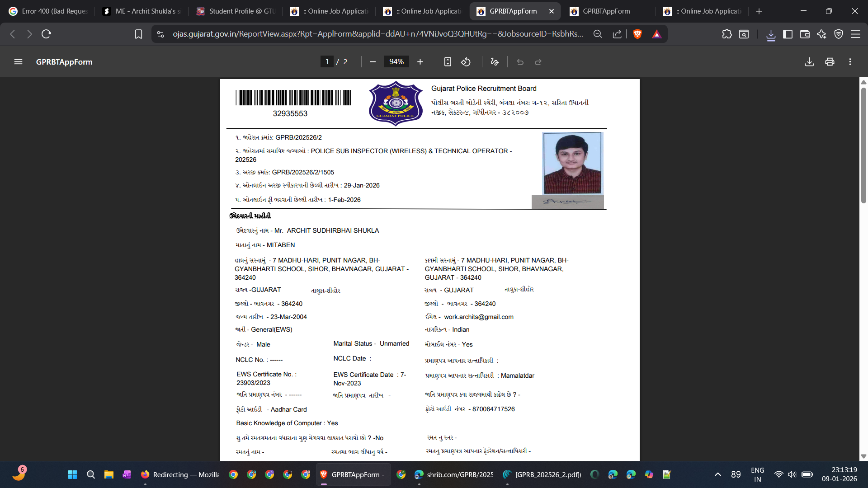The image size is (868, 488).
Task: Switch to Student Profile @ GTU tab
Action: pos(236,11)
